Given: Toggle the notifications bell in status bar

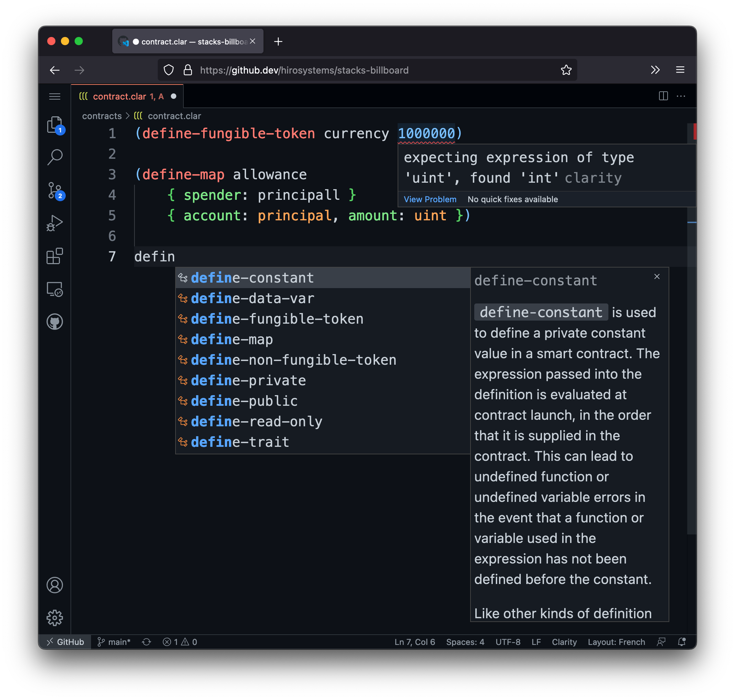Looking at the screenshot, I should [682, 642].
